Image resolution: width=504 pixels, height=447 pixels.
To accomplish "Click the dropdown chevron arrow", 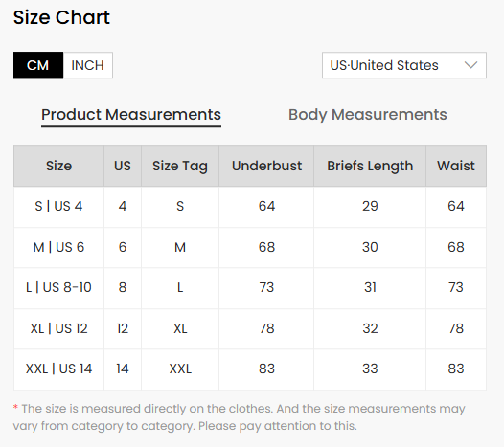I will tap(470, 65).
